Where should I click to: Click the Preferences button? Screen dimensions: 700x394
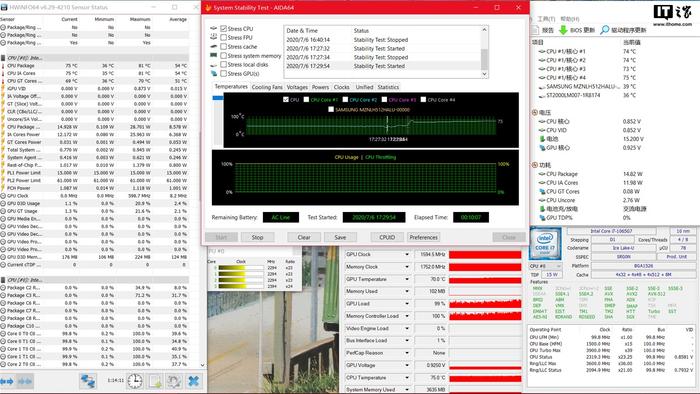(423, 237)
